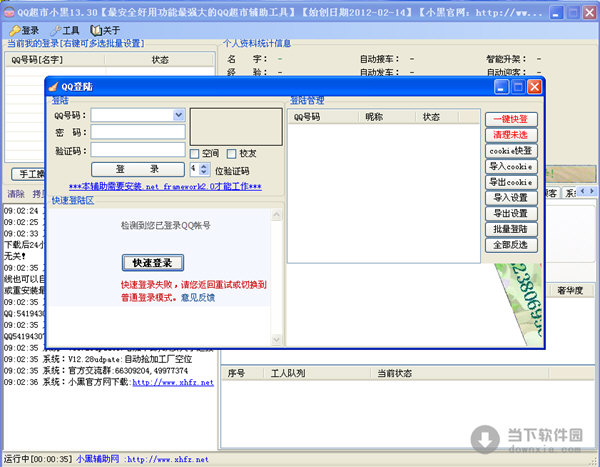The image size is (600, 467).
Task: Click the cookie快登 button
Action: point(511,150)
